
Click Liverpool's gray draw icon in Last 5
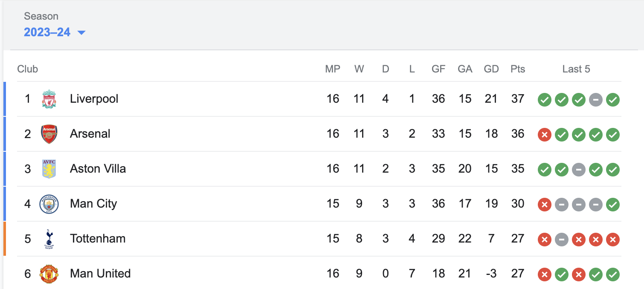[x=596, y=100]
